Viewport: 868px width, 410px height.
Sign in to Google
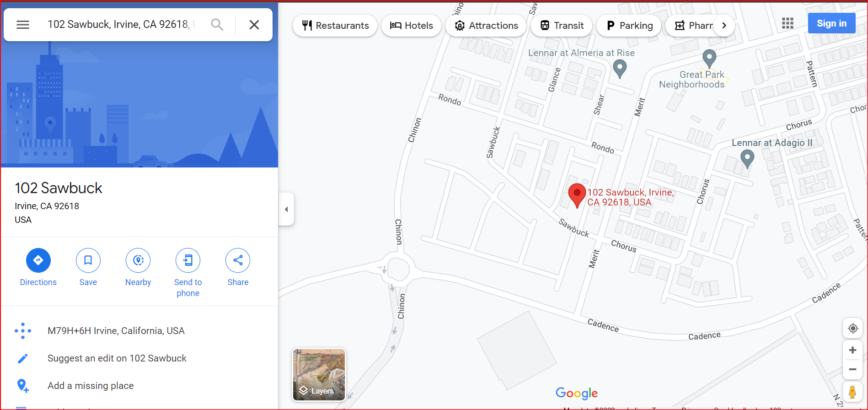coord(831,23)
